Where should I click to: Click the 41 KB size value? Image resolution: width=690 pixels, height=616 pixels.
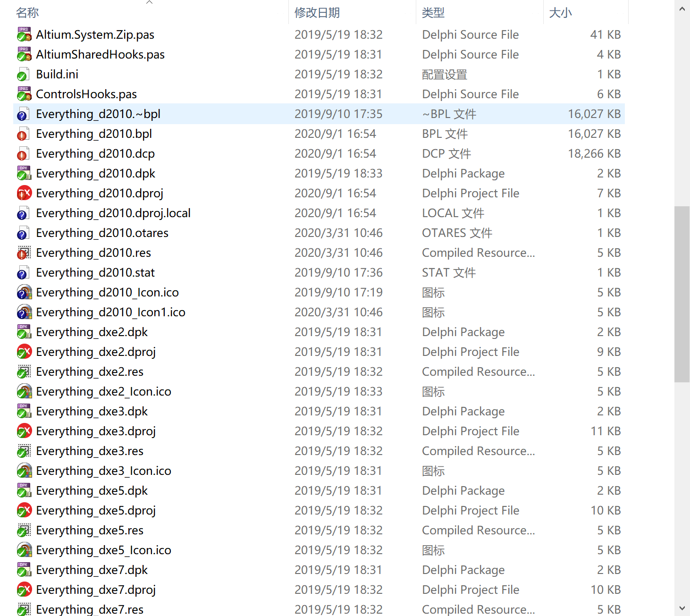[x=606, y=34]
